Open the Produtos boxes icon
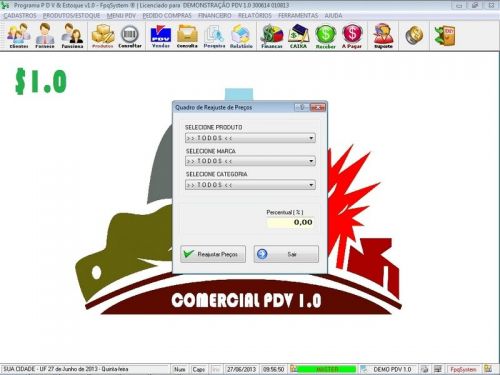 pos(103,36)
